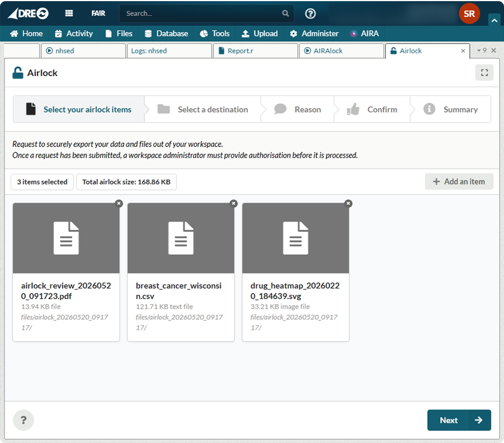The height and width of the screenshot is (443, 504).
Task: Click the '121.71 KB text file' text
Action: (x=164, y=307)
